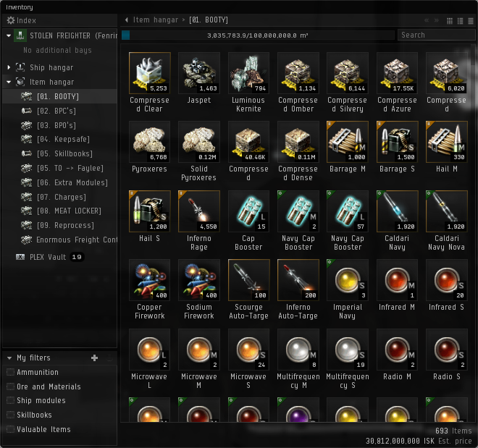Enable the Skillbooks filter checkbox
Viewport: 478px width, 448px height.
[10, 415]
